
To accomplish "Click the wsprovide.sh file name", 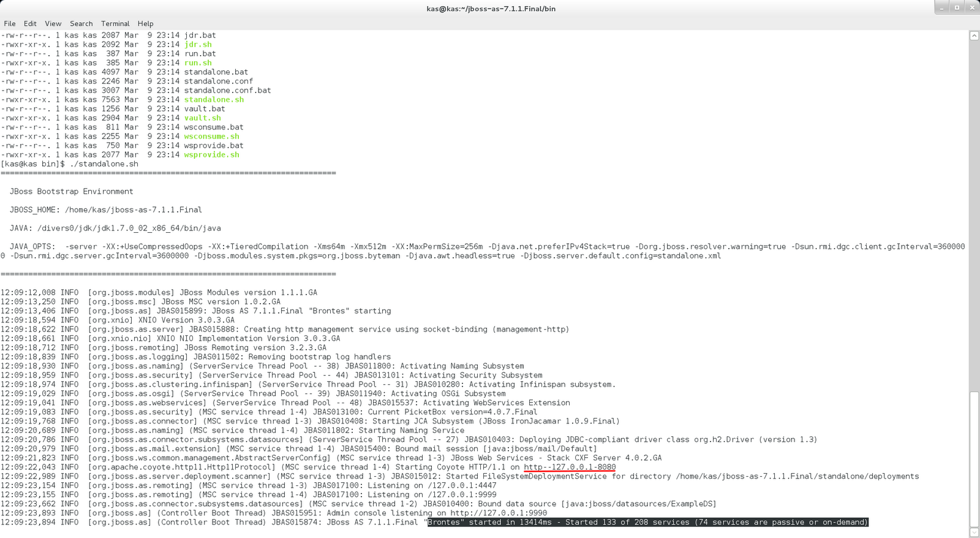I will [211, 154].
